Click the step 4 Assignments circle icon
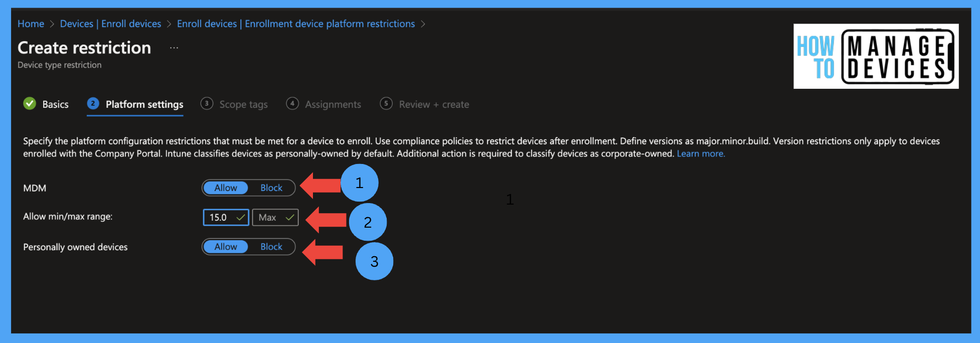The height and width of the screenshot is (343, 980). 292,103
